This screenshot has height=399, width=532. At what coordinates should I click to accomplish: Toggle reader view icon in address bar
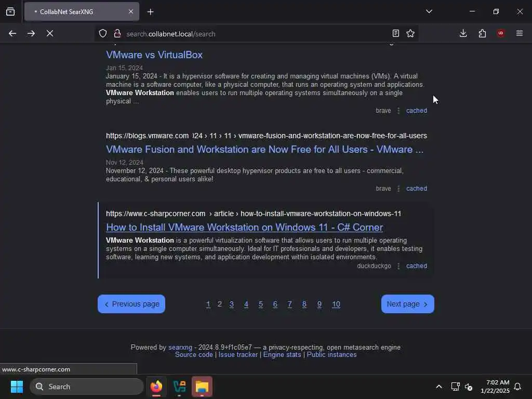point(395,33)
